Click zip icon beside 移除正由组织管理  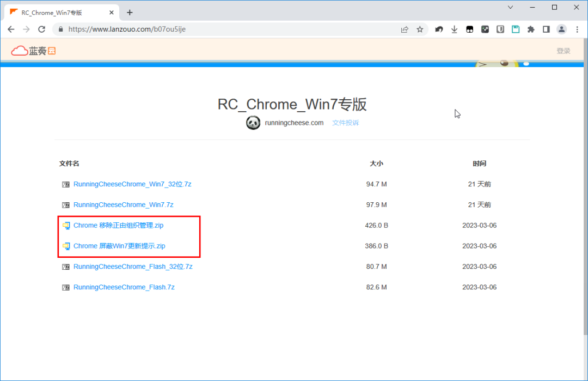pyautogui.click(x=66, y=226)
